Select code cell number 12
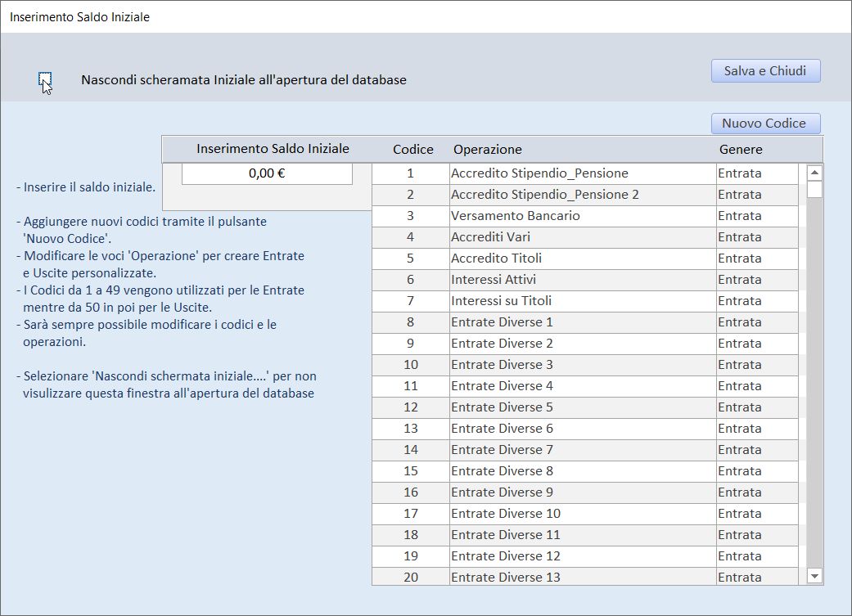 coord(411,407)
